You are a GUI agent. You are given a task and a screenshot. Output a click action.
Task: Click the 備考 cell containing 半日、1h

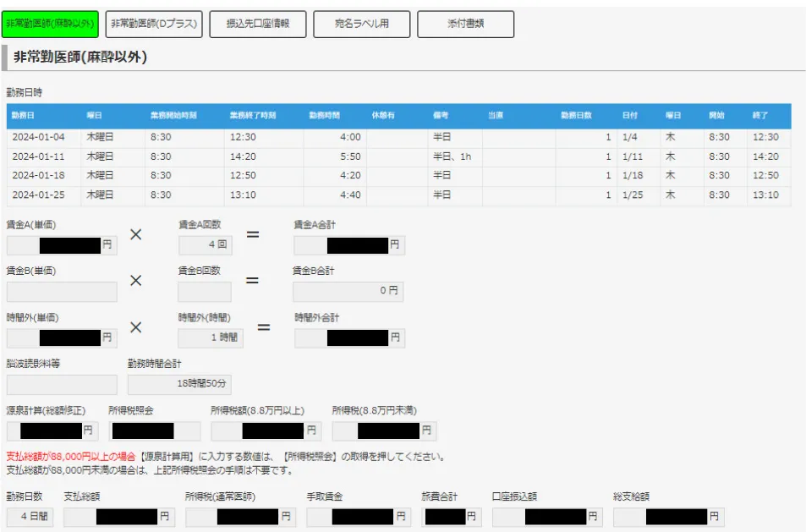[x=454, y=156]
